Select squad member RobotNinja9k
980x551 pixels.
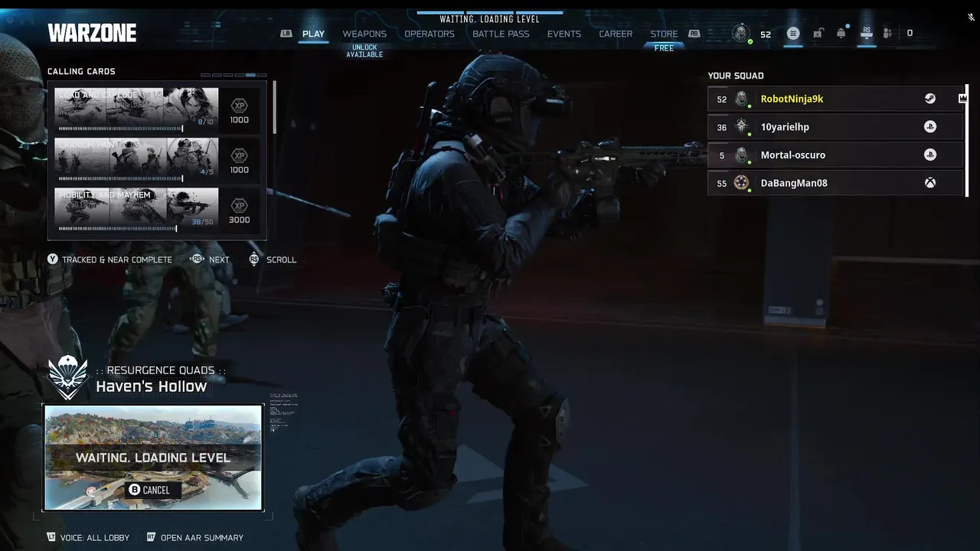click(835, 99)
